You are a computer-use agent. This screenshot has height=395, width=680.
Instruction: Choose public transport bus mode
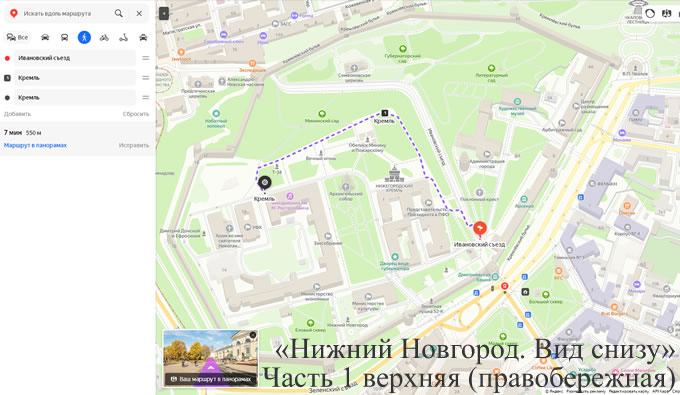[65, 37]
